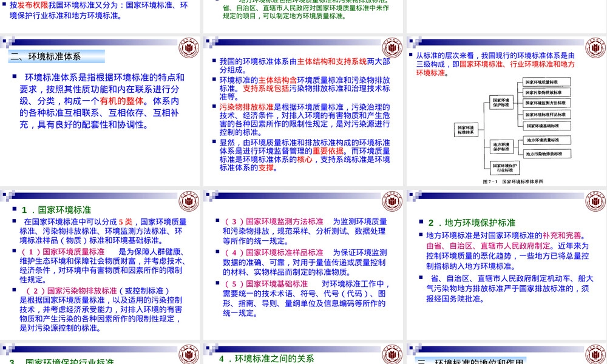Click the 国家环境保护行业标准 box in the diagram
The image size is (607, 364).
click(x=505, y=168)
